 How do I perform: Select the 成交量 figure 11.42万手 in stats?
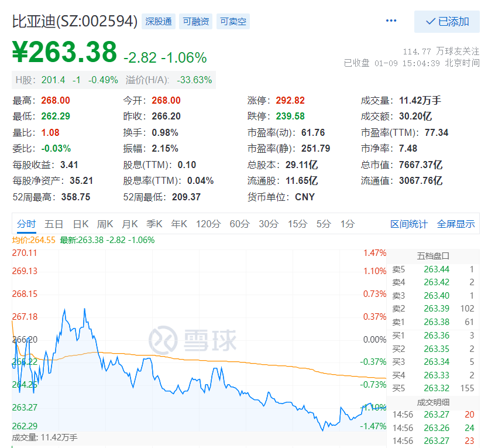point(420,101)
